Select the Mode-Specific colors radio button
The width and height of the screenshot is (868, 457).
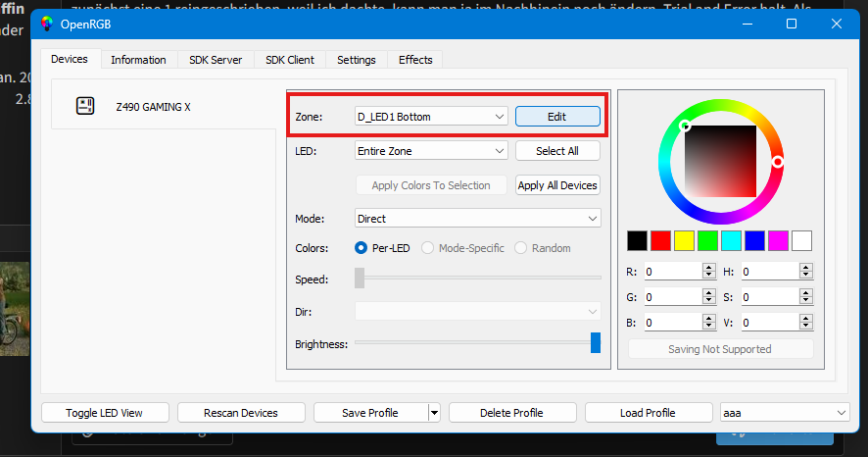427,247
